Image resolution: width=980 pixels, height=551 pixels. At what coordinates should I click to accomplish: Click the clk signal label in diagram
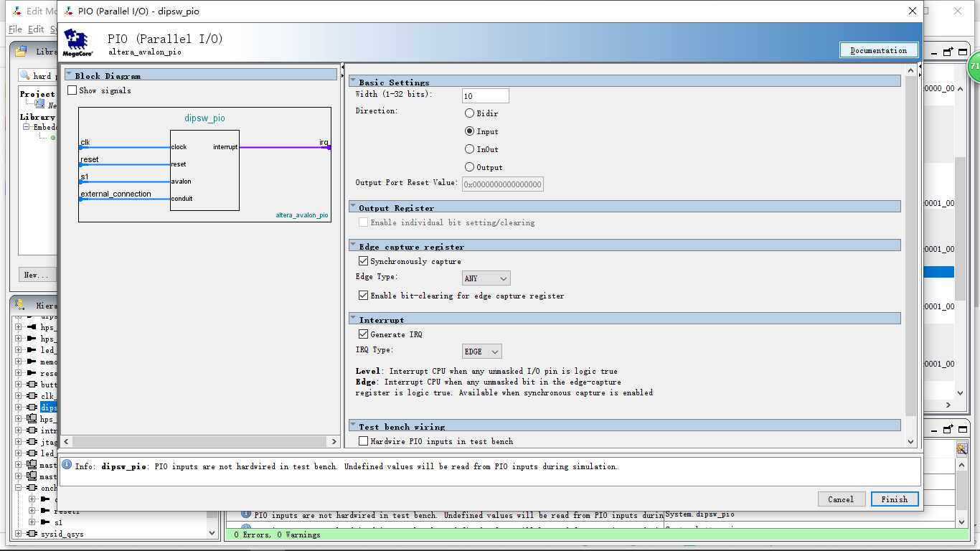[85, 143]
